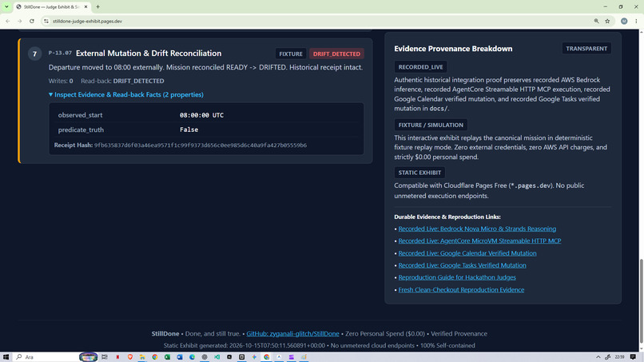Viewport: 644px width, 362px height.
Task: Open Fresh Clean-Checkout Reproduction Evidence link
Action: [461, 290]
